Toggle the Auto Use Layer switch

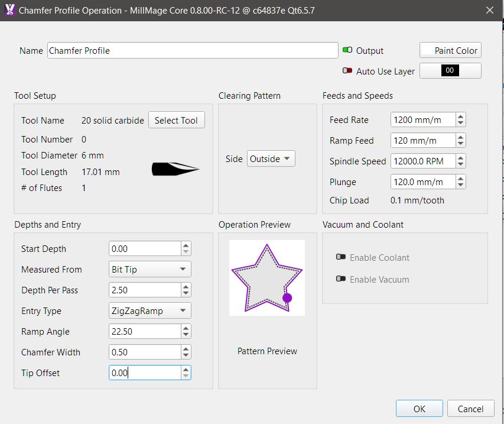[347, 71]
